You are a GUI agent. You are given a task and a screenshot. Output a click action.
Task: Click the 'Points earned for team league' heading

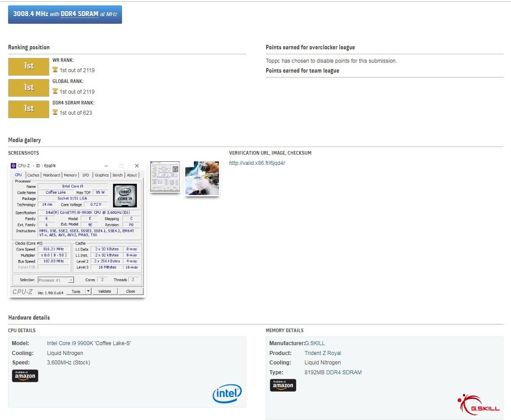[x=302, y=71]
